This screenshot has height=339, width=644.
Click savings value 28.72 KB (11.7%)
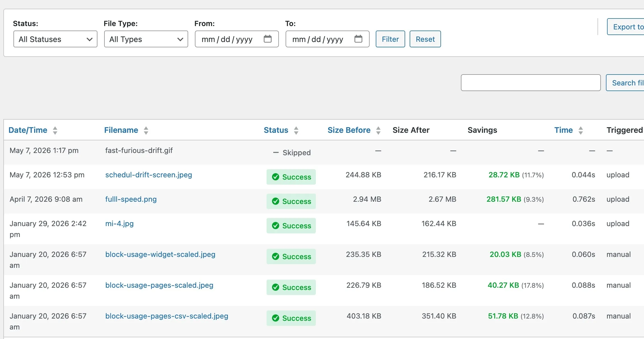[516, 175]
